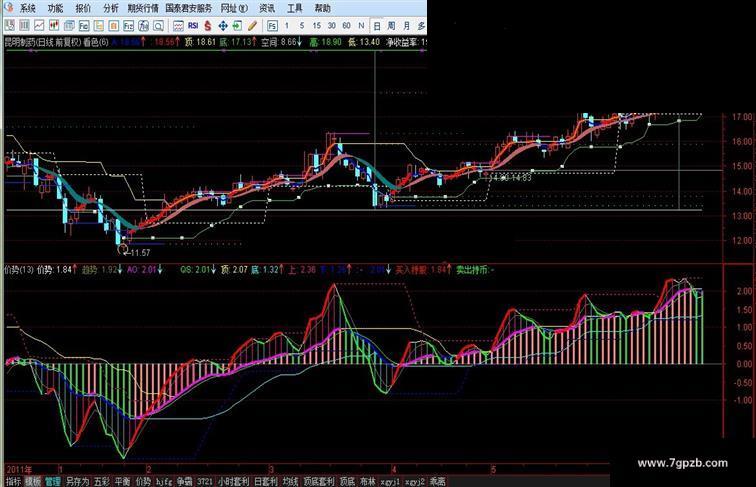Open the 资讯 menu

tap(267, 8)
